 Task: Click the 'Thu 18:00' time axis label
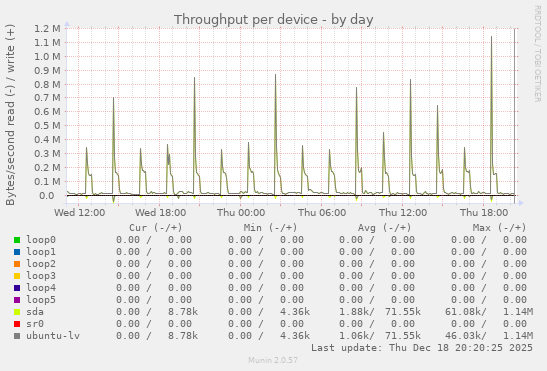[x=484, y=213]
